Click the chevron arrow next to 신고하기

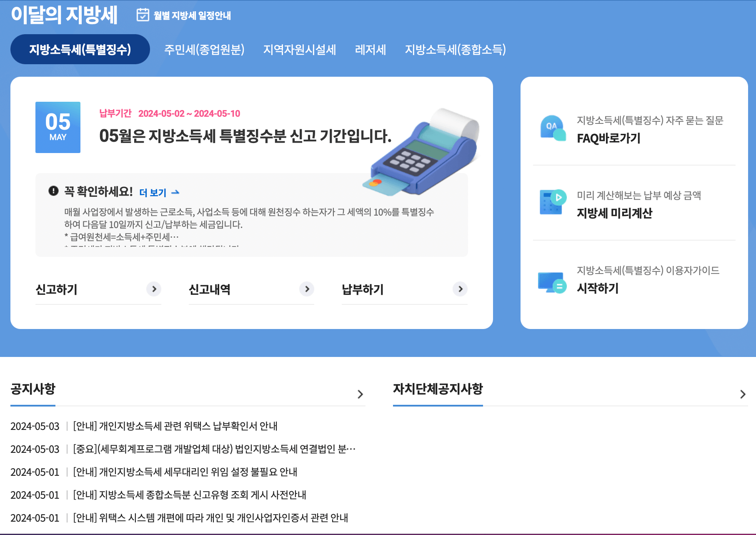tap(154, 289)
